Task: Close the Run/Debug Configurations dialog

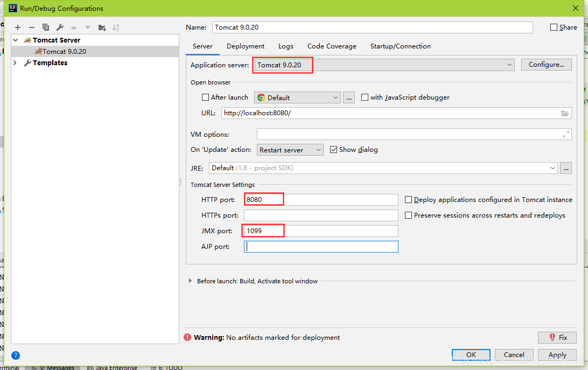Action: (576, 8)
